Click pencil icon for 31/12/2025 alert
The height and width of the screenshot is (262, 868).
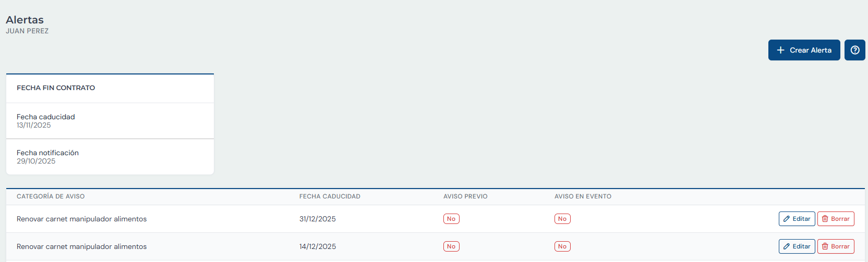click(x=787, y=219)
